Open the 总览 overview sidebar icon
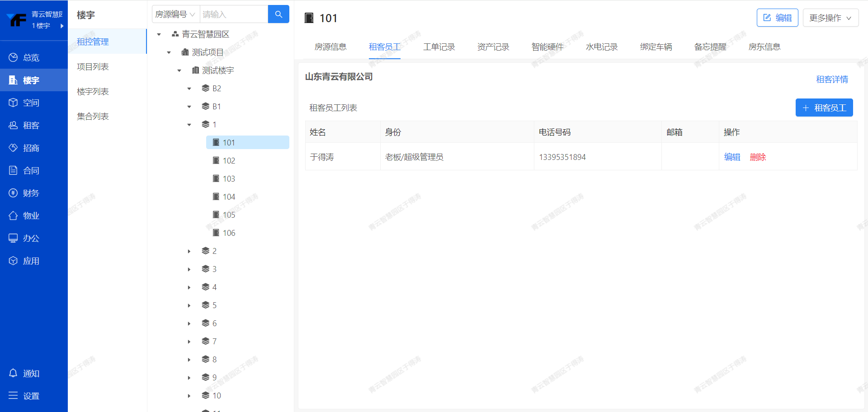This screenshot has width=868, height=412. coord(13,57)
